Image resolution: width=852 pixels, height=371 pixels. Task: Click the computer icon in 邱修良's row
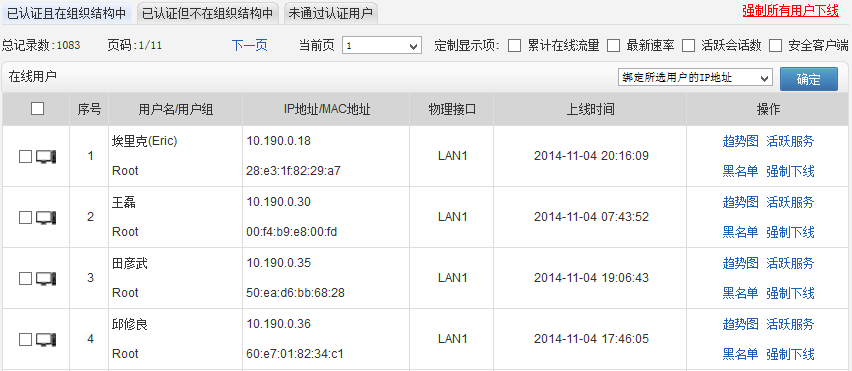(x=46, y=340)
